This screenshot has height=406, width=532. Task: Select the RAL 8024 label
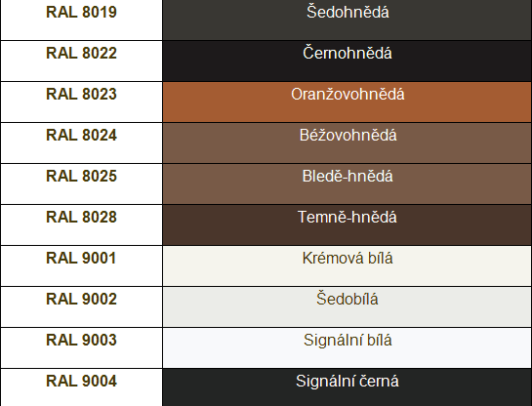coord(81,136)
